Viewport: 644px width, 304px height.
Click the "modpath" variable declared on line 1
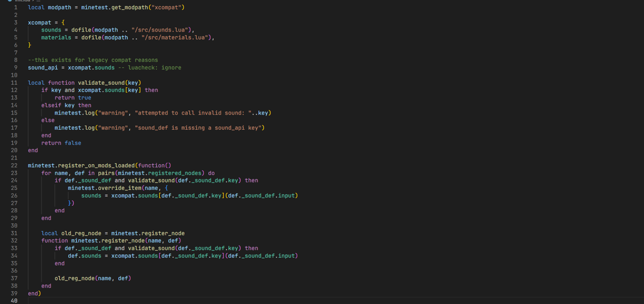(60, 8)
